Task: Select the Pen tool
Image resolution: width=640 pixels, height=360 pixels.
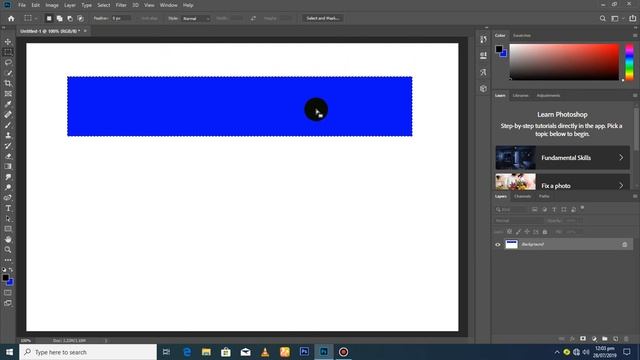Action: tap(8, 198)
